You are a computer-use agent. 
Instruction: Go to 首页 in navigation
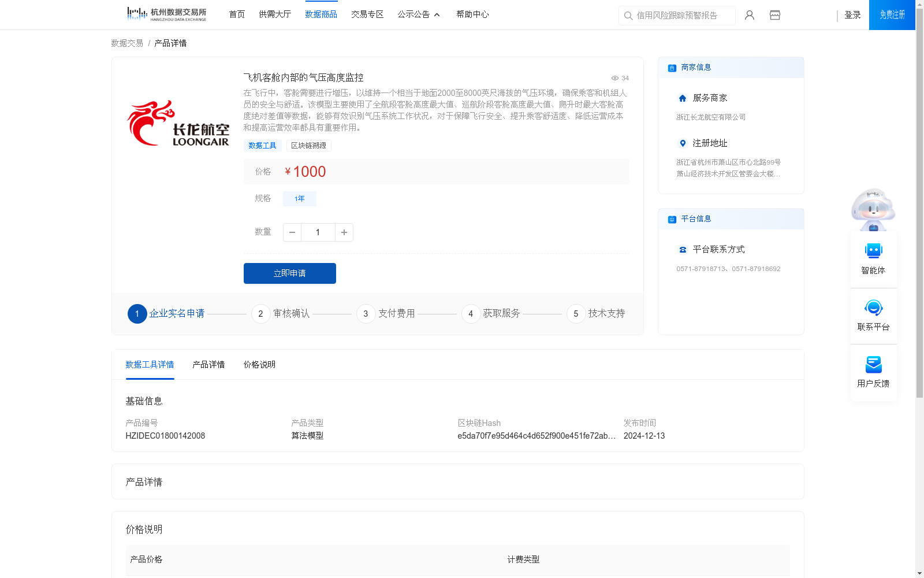pos(237,14)
